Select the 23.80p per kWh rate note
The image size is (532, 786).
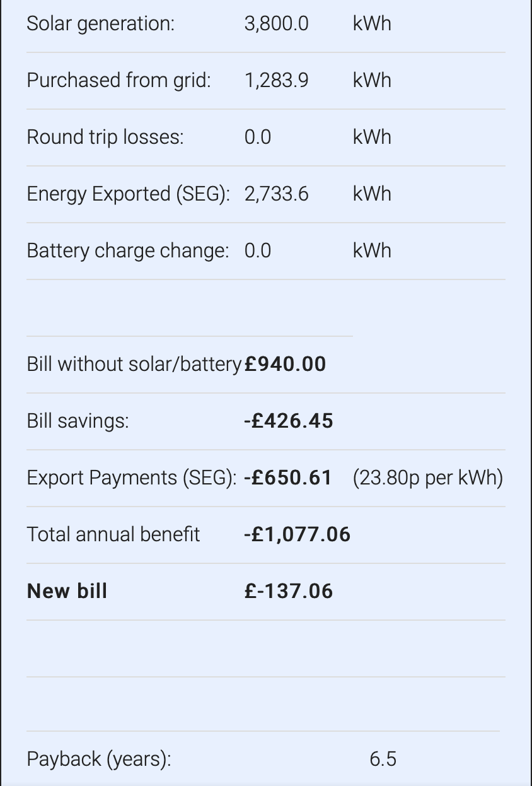click(x=428, y=478)
